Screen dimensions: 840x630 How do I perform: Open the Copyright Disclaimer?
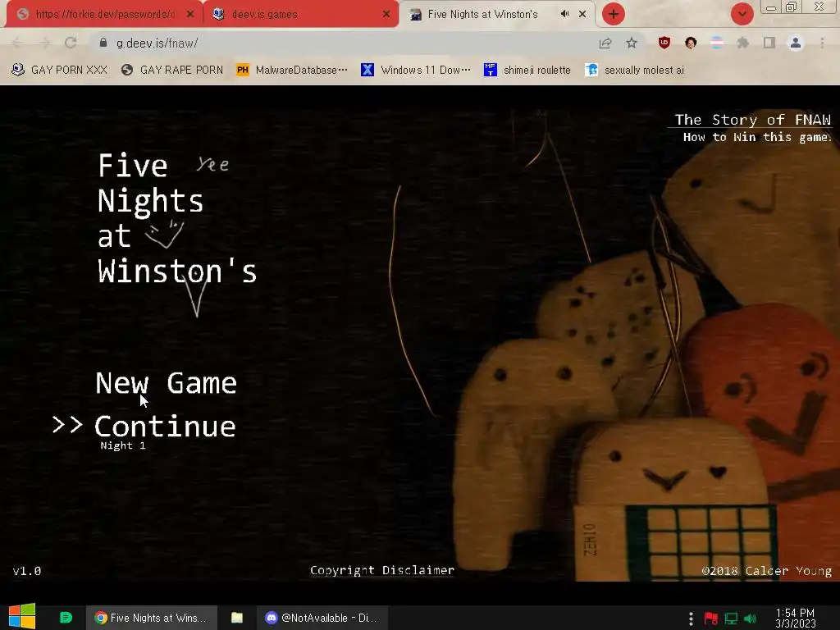[x=382, y=570]
